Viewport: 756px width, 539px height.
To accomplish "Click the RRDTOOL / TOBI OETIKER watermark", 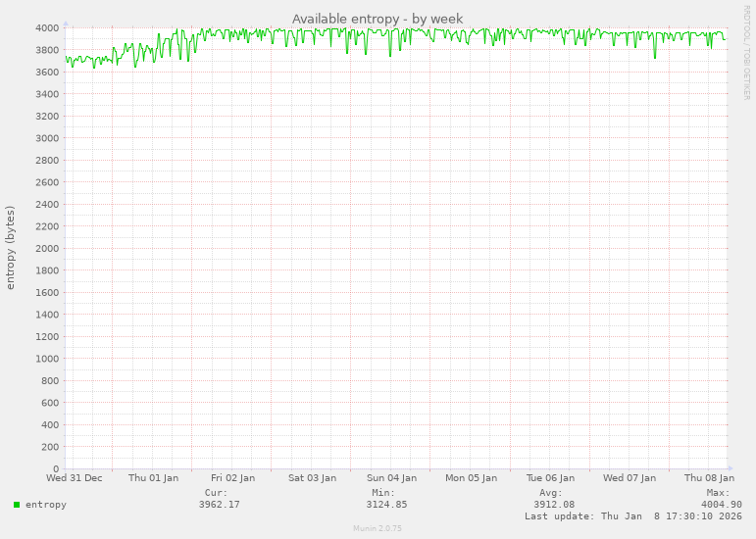I will coord(746,52).
